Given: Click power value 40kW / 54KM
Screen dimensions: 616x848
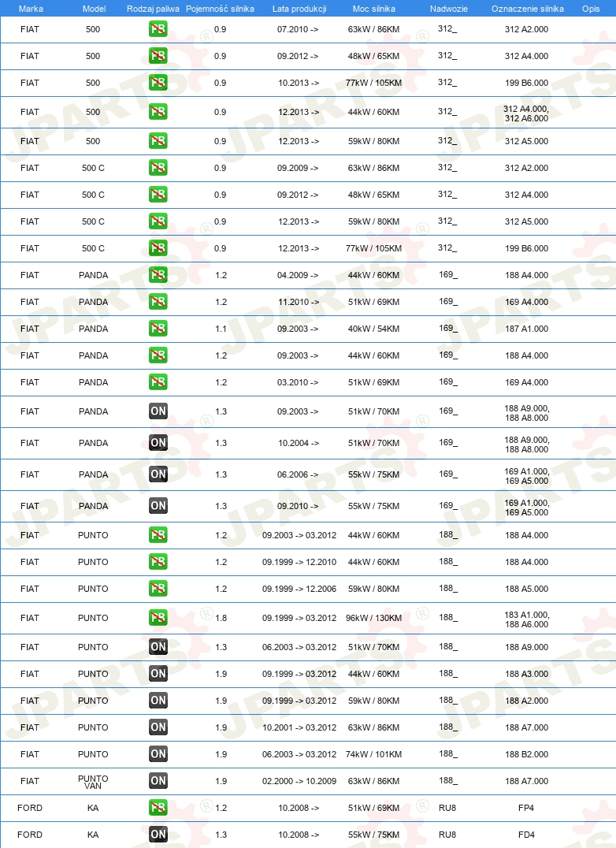Looking at the screenshot, I should pyautogui.click(x=374, y=329).
